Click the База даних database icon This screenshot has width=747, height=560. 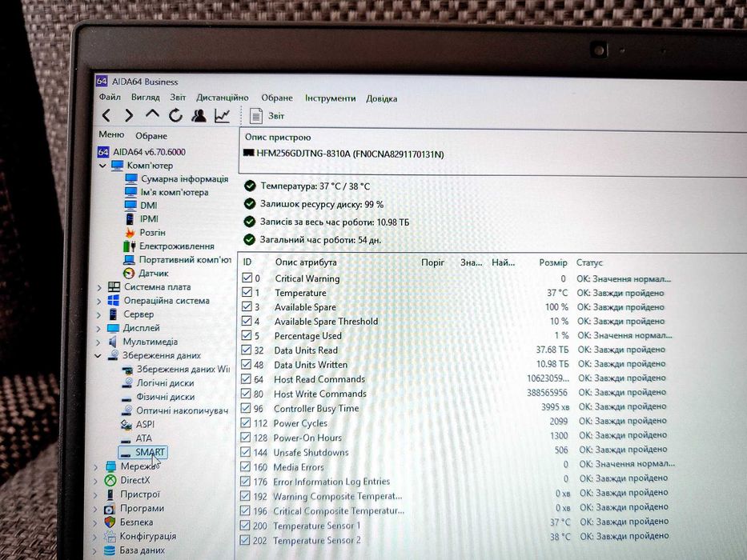110,550
